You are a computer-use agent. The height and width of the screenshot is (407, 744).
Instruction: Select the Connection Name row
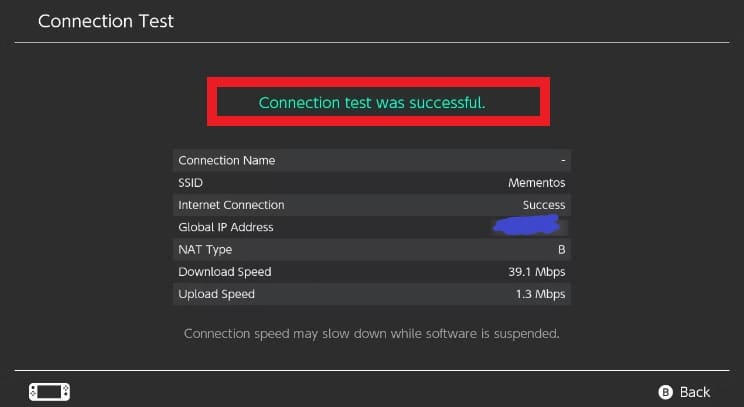372,160
